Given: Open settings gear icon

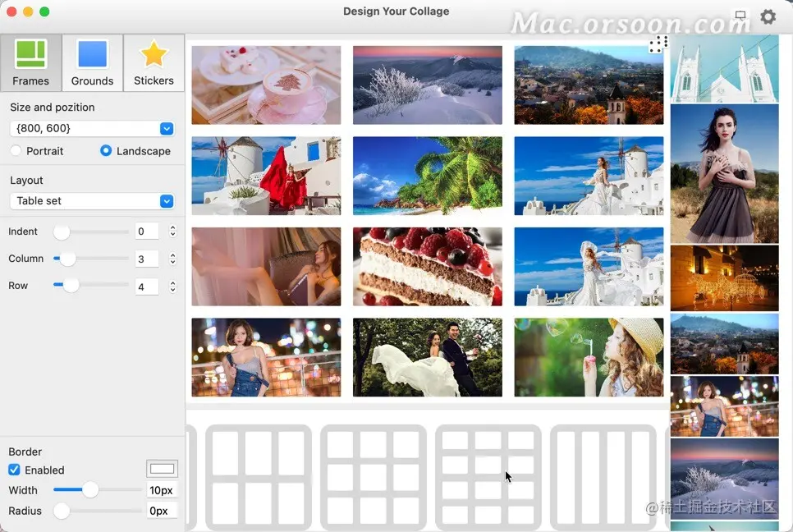Looking at the screenshot, I should coord(768,16).
